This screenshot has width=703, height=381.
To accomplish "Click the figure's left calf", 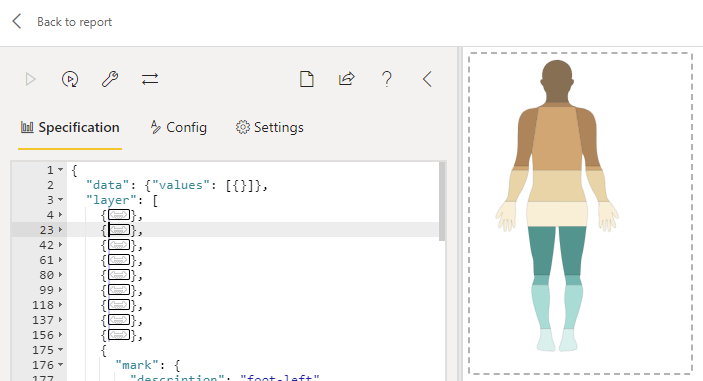I will point(541,307).
